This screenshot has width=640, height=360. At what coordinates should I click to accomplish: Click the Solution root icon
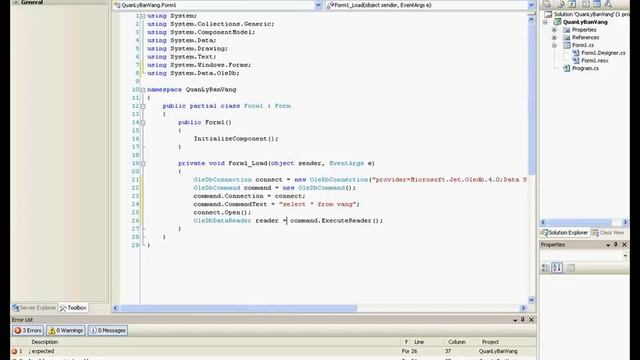[x=549, y=14]
